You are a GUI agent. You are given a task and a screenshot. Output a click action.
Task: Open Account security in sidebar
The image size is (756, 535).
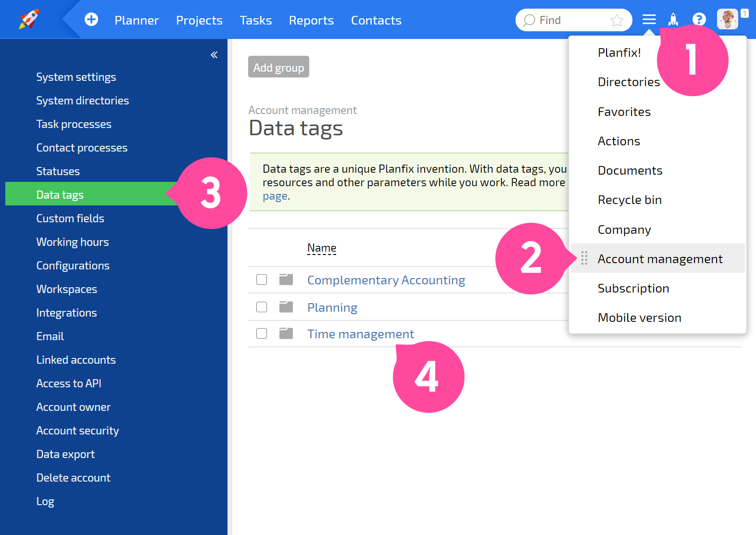tap(77, 431)
